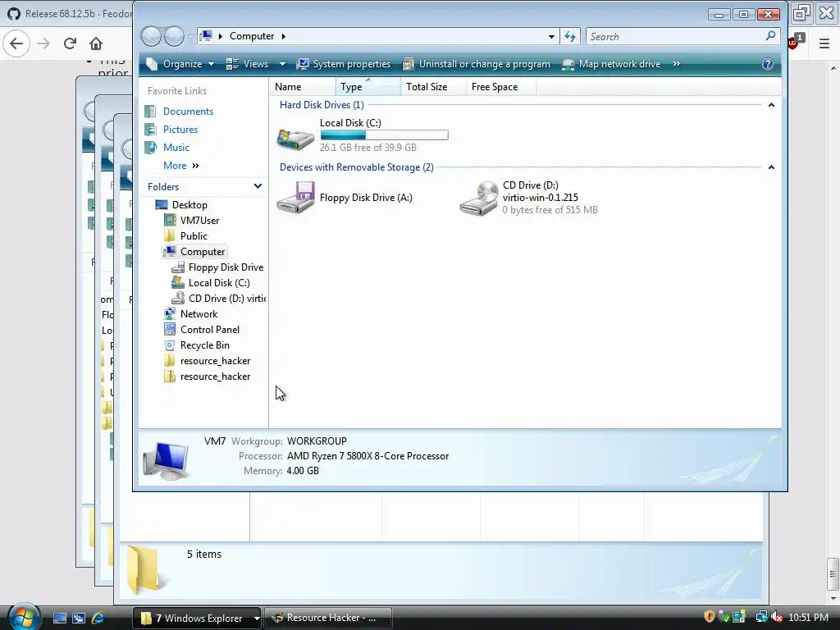Click the Local Disk C: usage bar
Image resolution: width=840 pixels, height=630 pixels.
(384, 135)
